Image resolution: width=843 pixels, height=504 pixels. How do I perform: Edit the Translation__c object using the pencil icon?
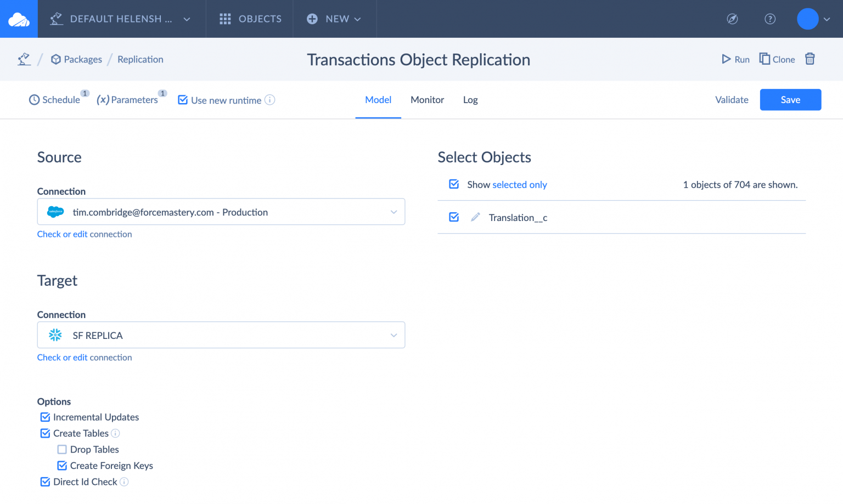(x=475, y=217)
